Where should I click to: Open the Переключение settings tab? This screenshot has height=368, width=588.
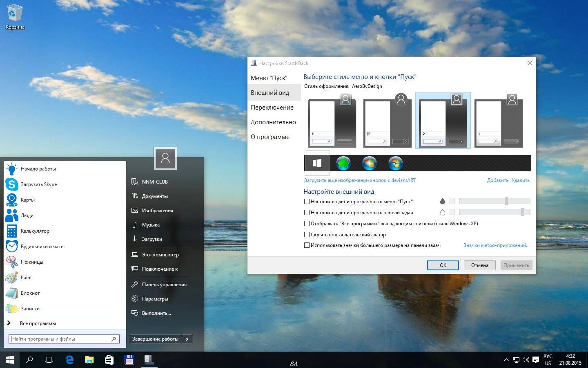coord(274,107)
